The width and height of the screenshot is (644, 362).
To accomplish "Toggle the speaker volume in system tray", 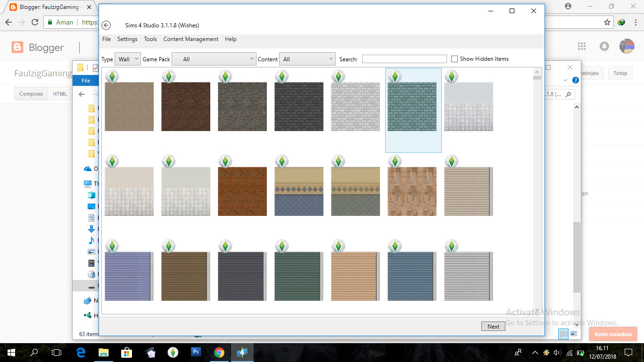I will click(x=558, y=352).
